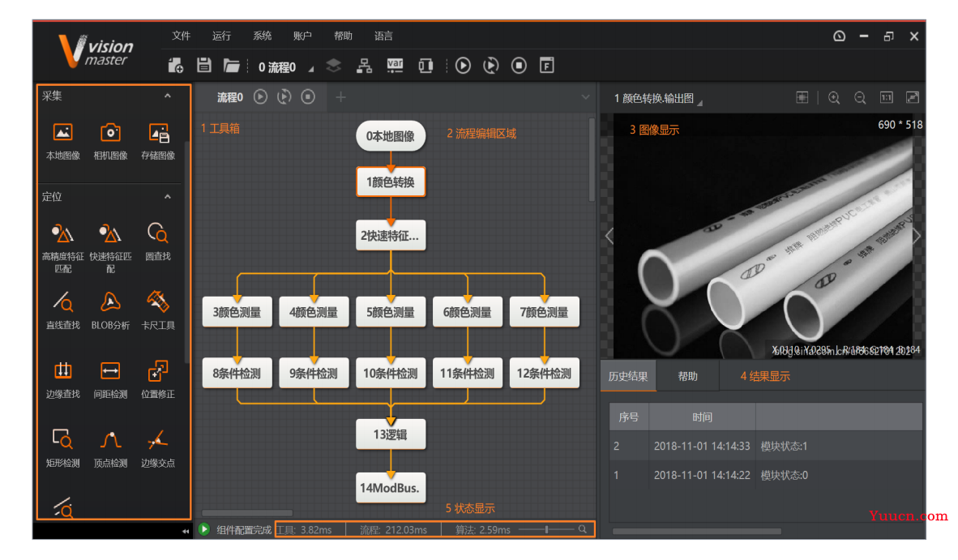Open the 运行 menu
The width and height of the screenshot is (958, 560).
pos(222,36)
